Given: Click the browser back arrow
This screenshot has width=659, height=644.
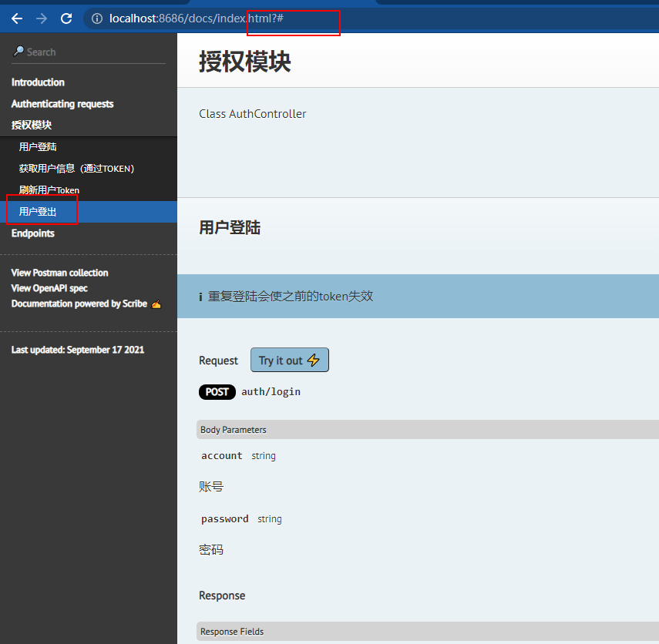Looking at the screenshot, I should point(16,18).
